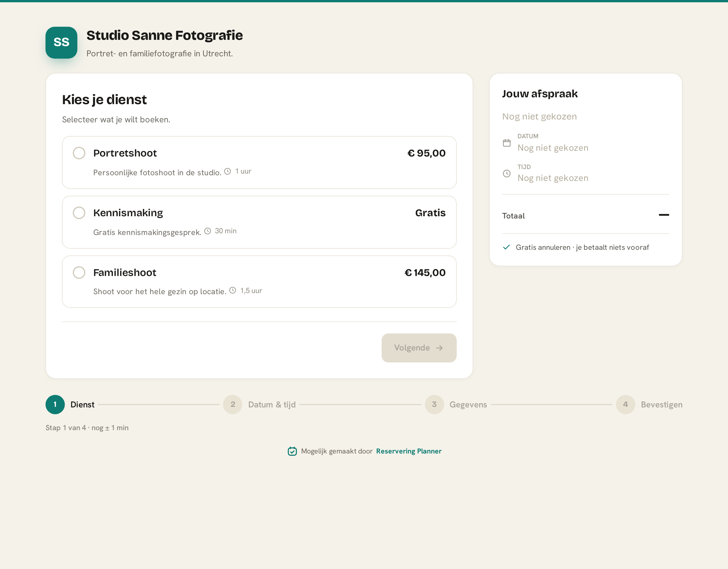
Task: Go to step 1 Dienst
Action: (70, 405)
